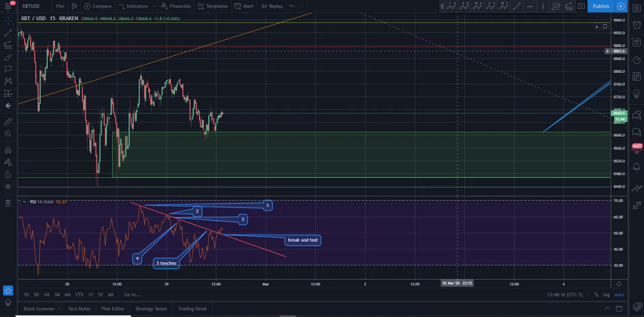
Task: Select the parallel channel favorite tool
Action: point(556,6)
